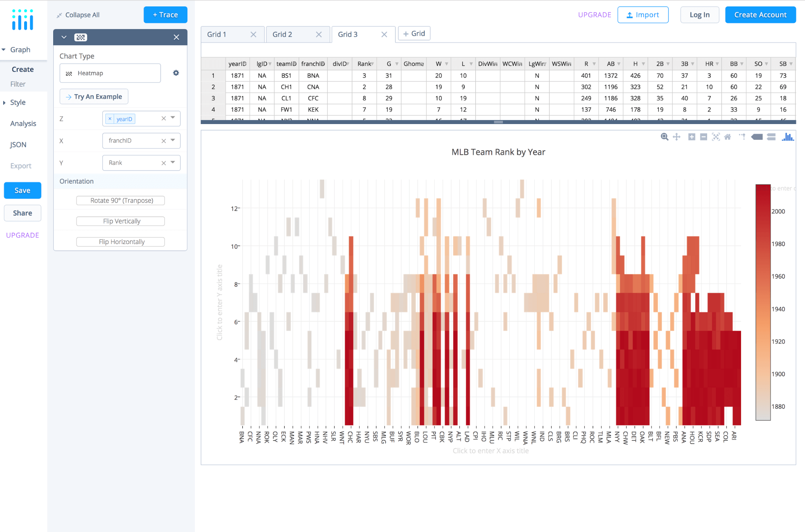Image resolution: width=805 pixels, height=532 pixels.
Task: Click the Zoom In modebar icon
Action: point(692,137)
